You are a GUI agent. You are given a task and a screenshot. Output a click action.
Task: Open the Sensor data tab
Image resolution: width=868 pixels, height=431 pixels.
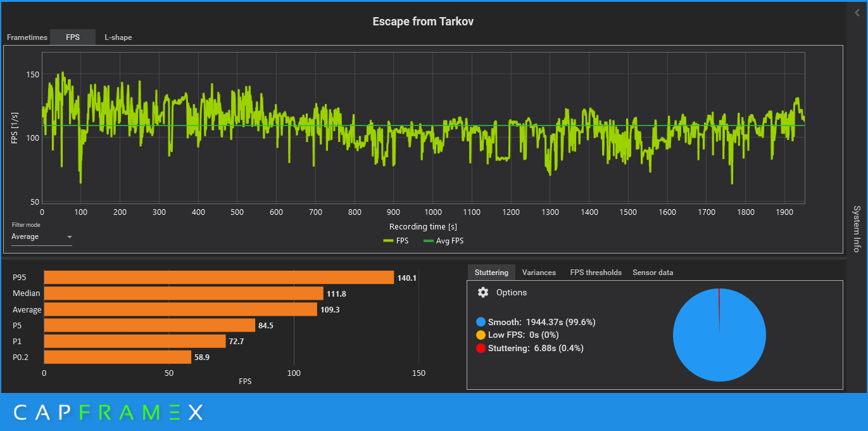point(653,273)
